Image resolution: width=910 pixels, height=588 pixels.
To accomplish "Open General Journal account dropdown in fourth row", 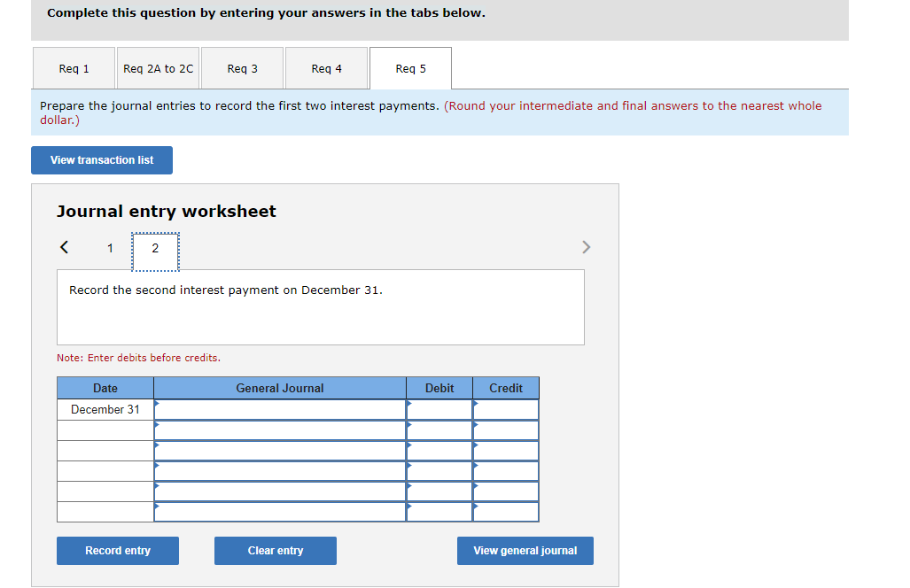I will [x=280, y=471].
